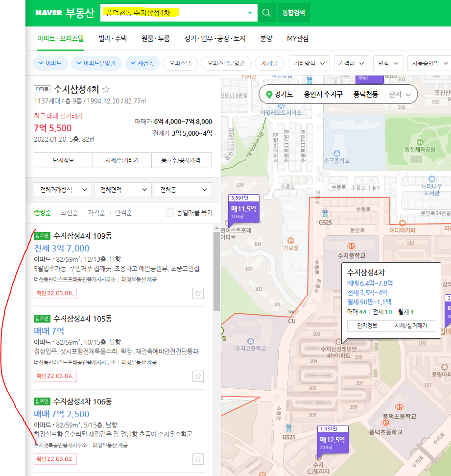This screenshot has width=451, height=476.
Task: Open listing 전세 3억 7,000
Action: coord(62,249)
